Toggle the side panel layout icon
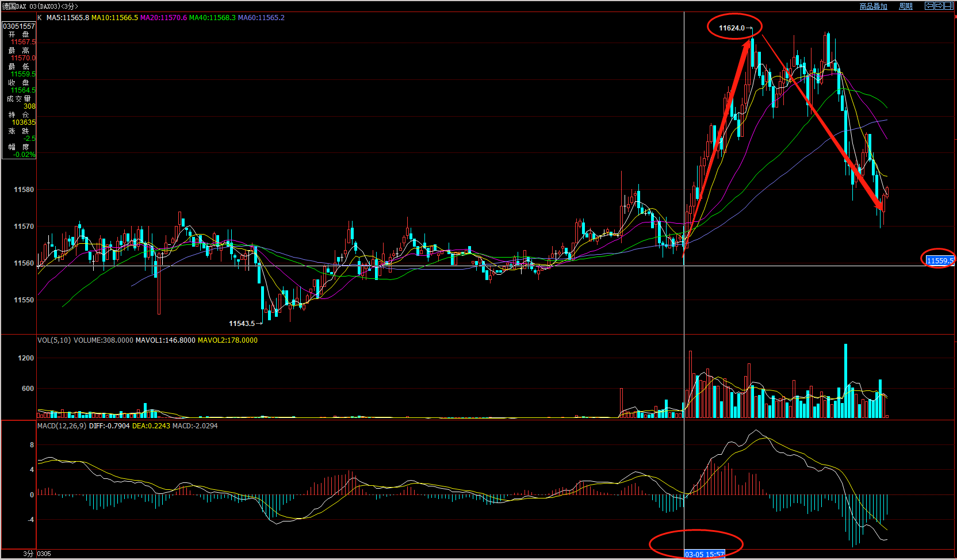Image resolution: width=957 pixels, height=560 pixels. tap(948, 6)
